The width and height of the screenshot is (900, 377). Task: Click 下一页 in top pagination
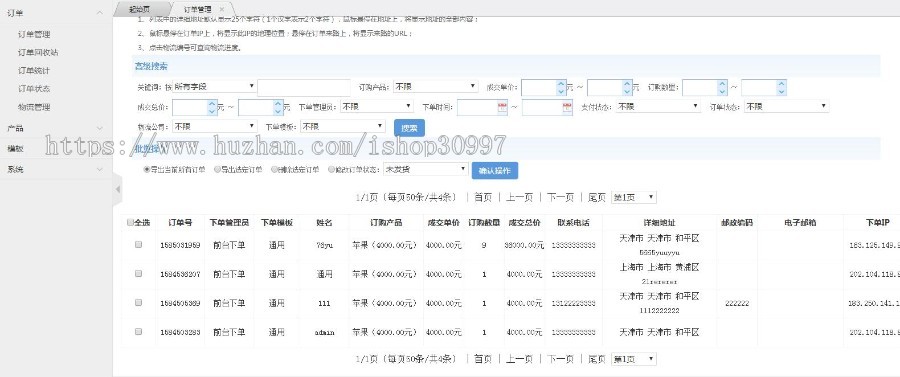(560, 197)
